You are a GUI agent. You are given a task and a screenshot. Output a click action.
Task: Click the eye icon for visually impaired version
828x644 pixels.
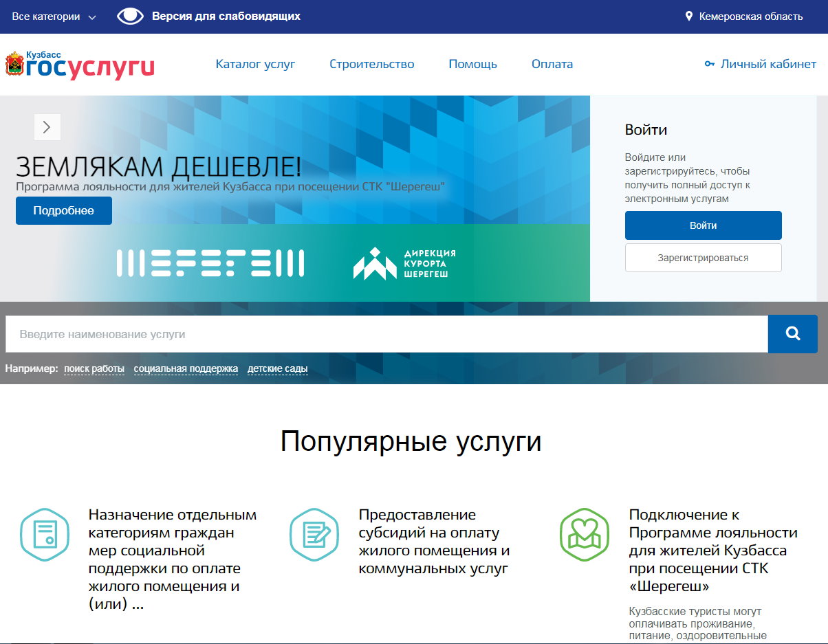pyautogui.click(x=130, y=16)
